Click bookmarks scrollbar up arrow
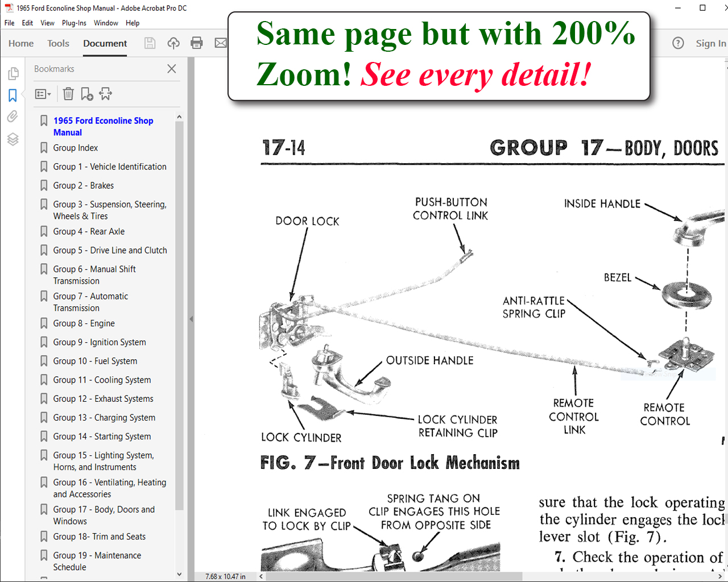Image resolution: width=728 pixels, height=582 pixels. point(179,117)
